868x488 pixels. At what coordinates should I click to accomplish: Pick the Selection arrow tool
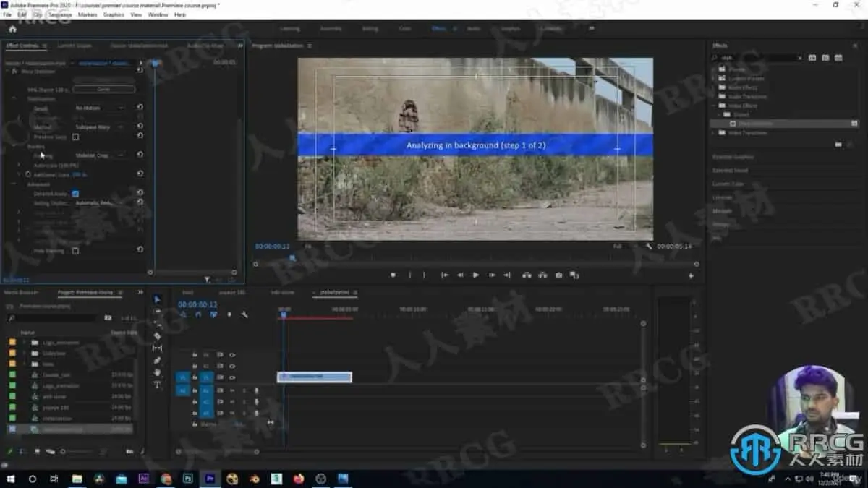(158, 299)
